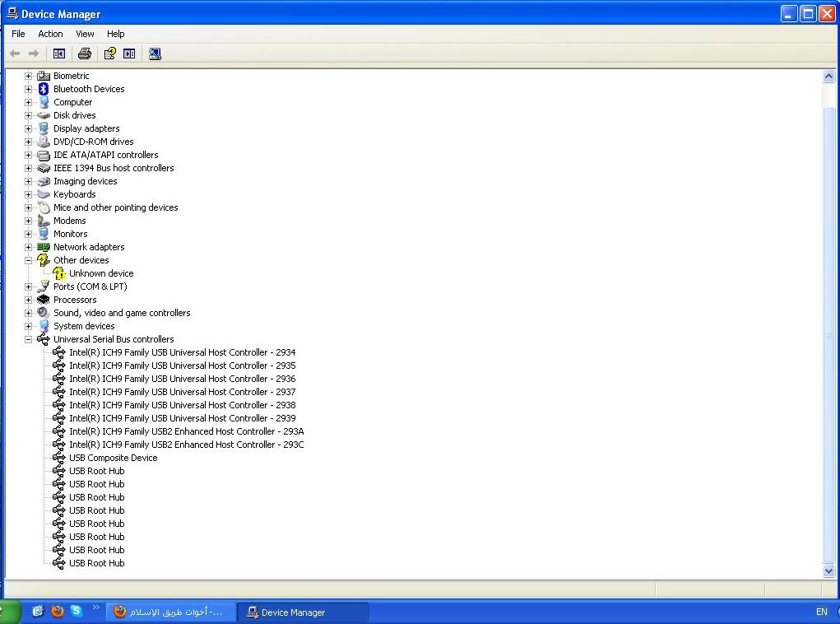Click the yellow Other devices question icon
This screenshot has height=624, width=840.
click(x=44, y=260)
